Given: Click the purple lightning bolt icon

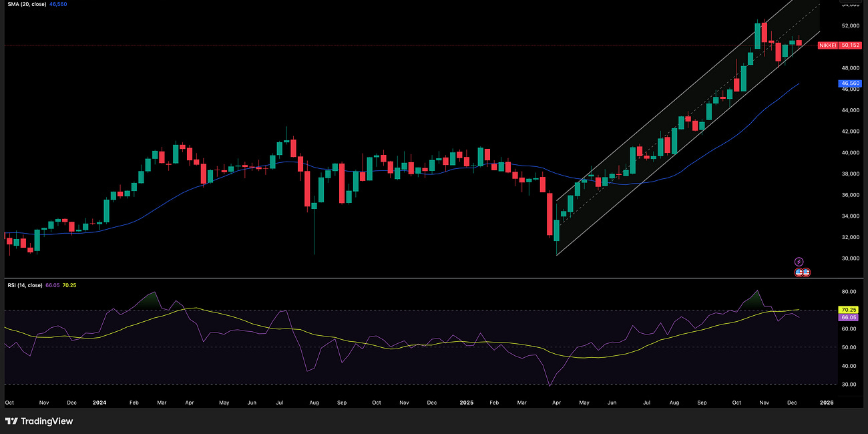Looking at the screenshot, I should pos(798,260).
